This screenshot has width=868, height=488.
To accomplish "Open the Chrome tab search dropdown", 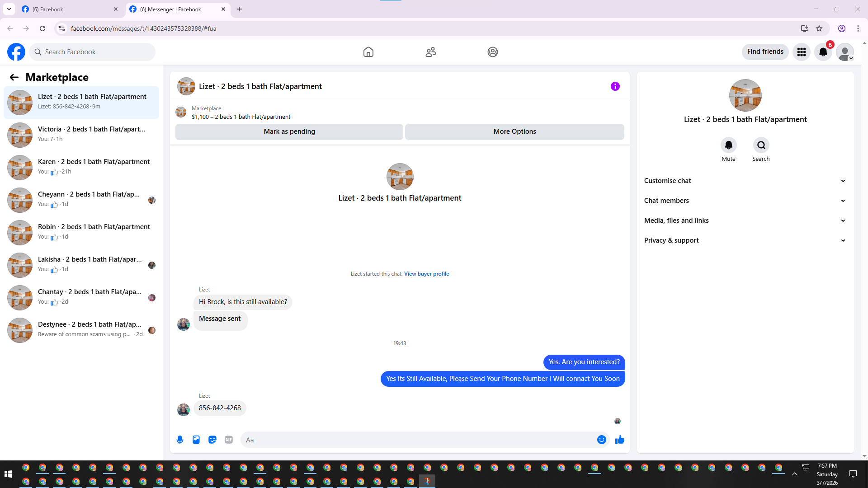I will tap(9, 9).
